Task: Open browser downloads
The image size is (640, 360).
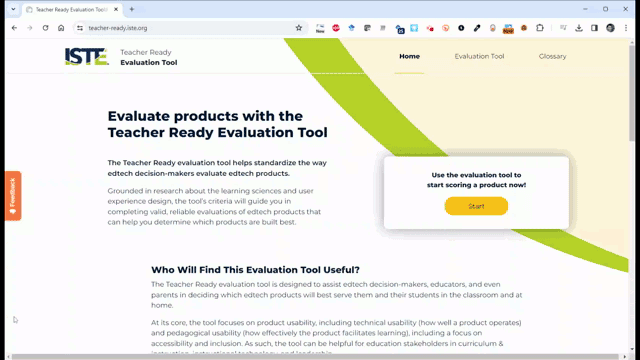Action: point(579,28)
